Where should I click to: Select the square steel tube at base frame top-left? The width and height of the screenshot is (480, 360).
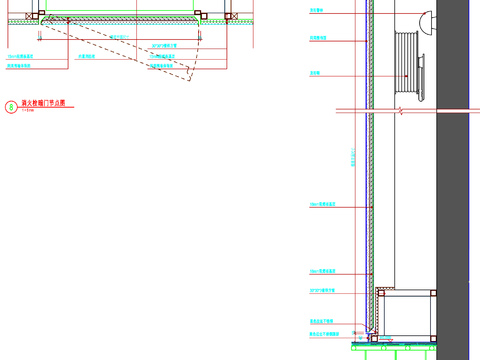click(381, 293)
